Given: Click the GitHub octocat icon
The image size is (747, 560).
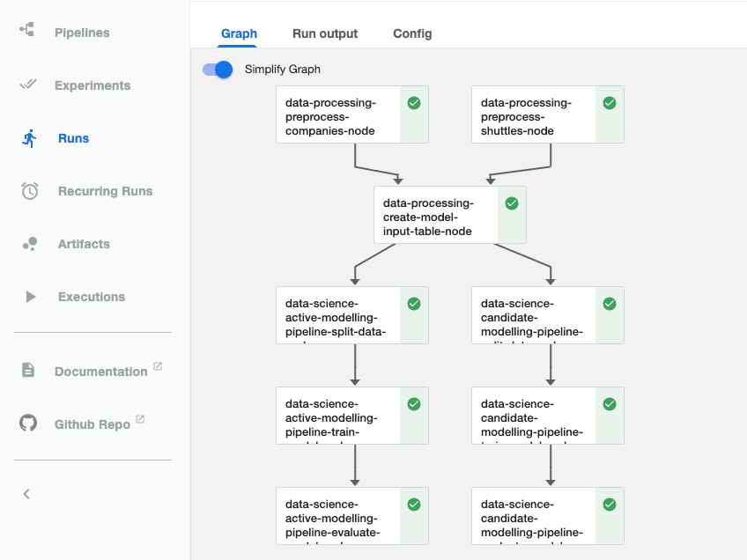Looking at the screenshot, I should click(x=28, y=423).
